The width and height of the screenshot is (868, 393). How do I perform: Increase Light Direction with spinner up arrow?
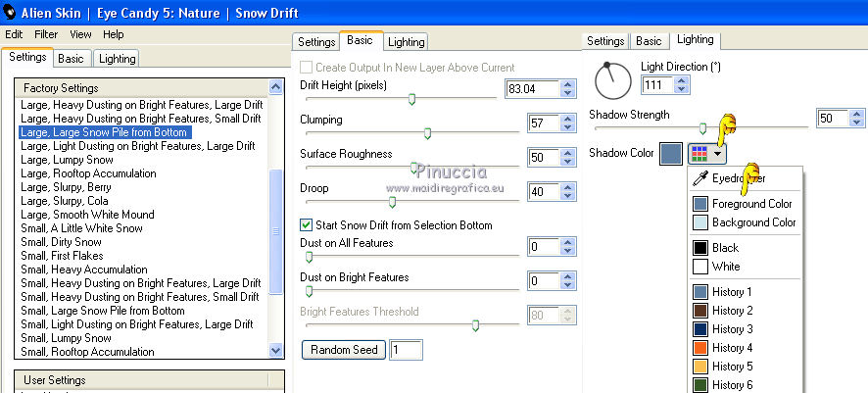(x=682, y=80)
